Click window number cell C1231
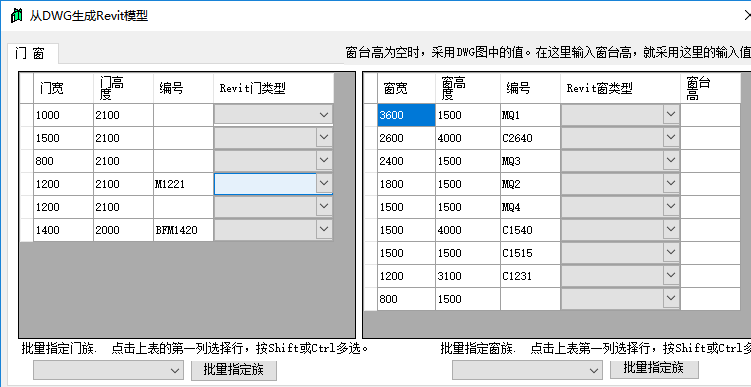The width and height of the screenshot is (751, 387). tap(530, 276)
